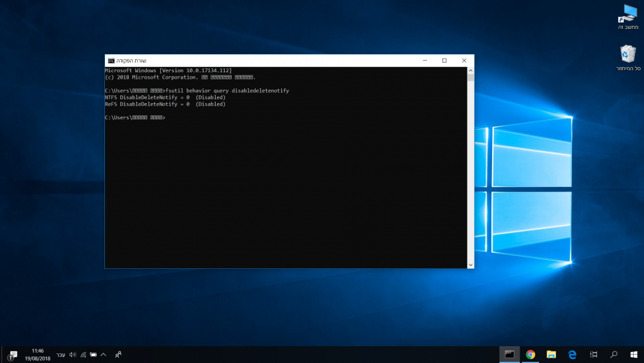Open taskbar search magnifier
This screenshot has width=644, height=363.
614,355
